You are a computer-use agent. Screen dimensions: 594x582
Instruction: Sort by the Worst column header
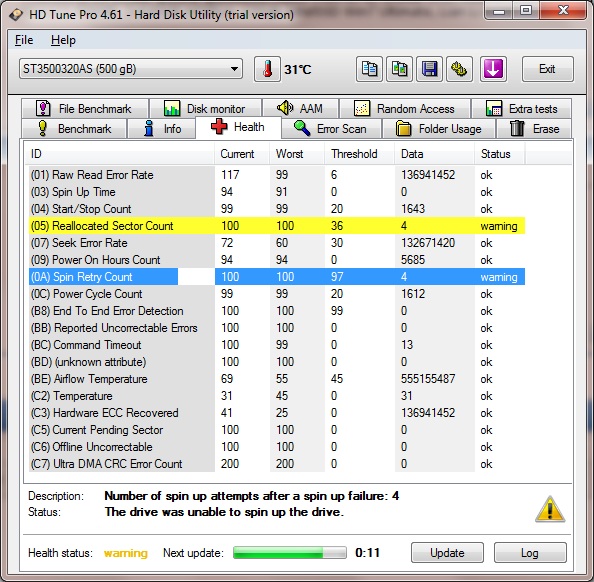tap(297, 154)
